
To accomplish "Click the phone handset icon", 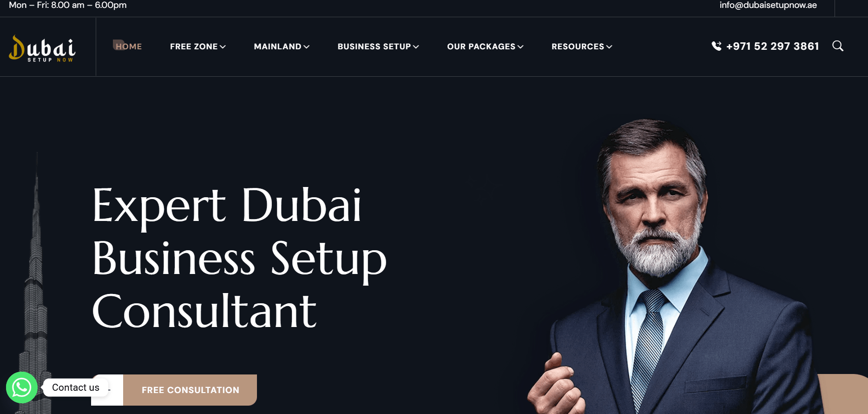I will (x=717, y=46).
